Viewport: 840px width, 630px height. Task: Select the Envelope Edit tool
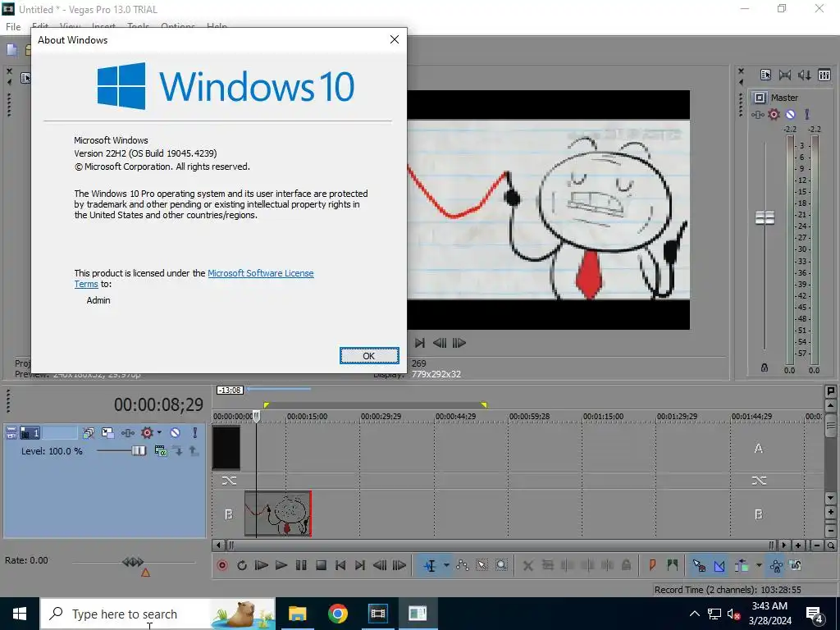coord(463,565)
